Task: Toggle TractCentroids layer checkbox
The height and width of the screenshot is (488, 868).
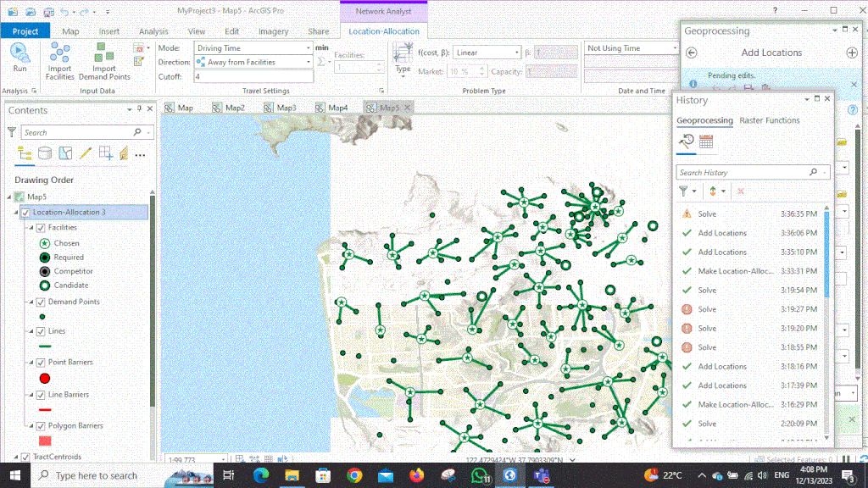Action: point(25,457)
